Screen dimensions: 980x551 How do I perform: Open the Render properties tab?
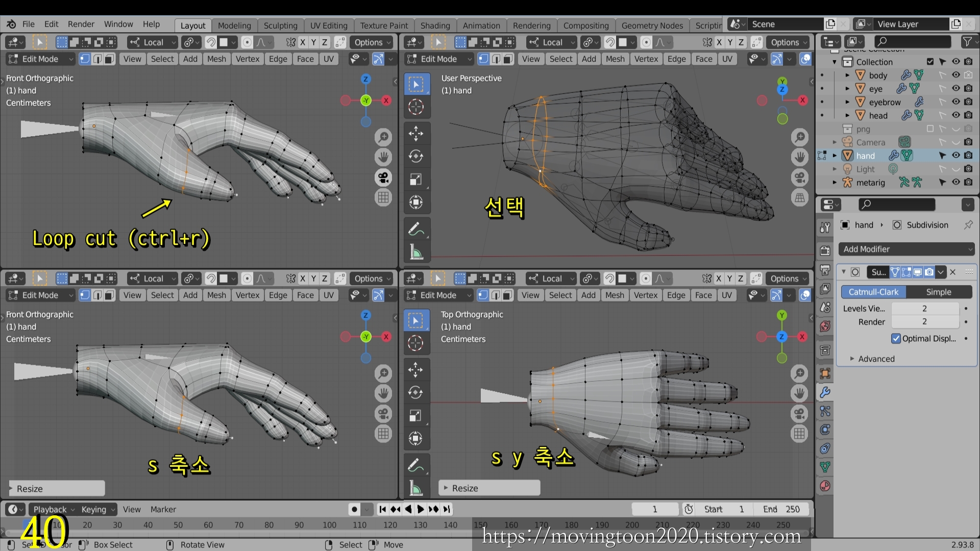pos(825,251)
